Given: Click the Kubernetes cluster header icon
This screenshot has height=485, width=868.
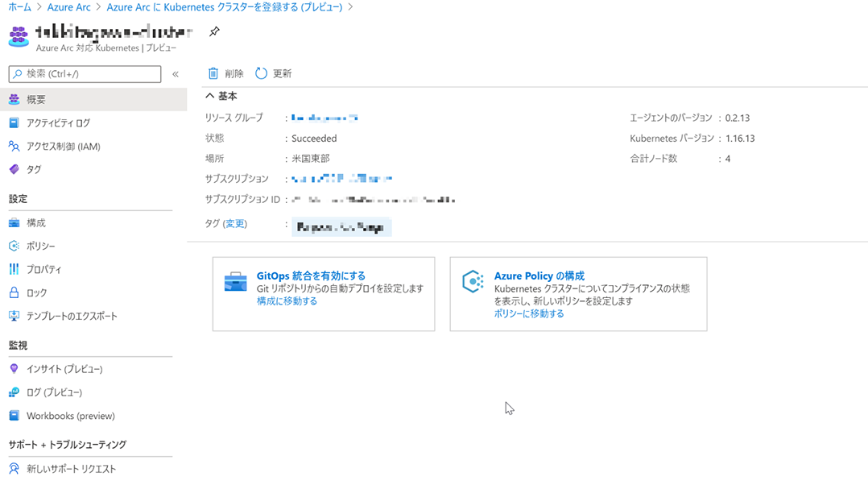Looking at the screenshot, I should coord(19,36).
